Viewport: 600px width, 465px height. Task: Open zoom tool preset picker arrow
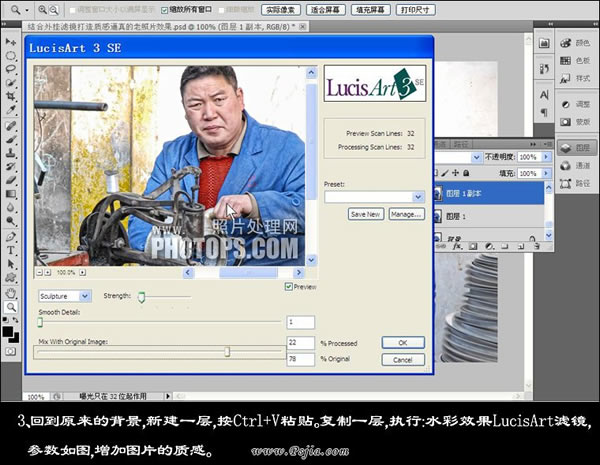27,10
